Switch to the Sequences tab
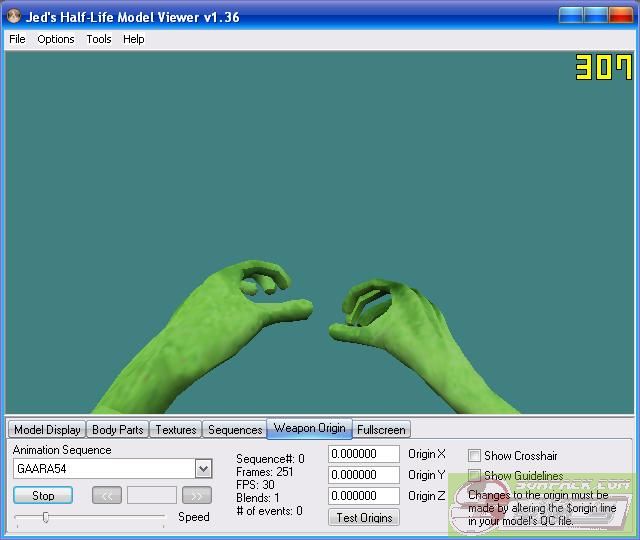Screen dimensions: 640x540 pyautogui.click(x=235, y=430)
